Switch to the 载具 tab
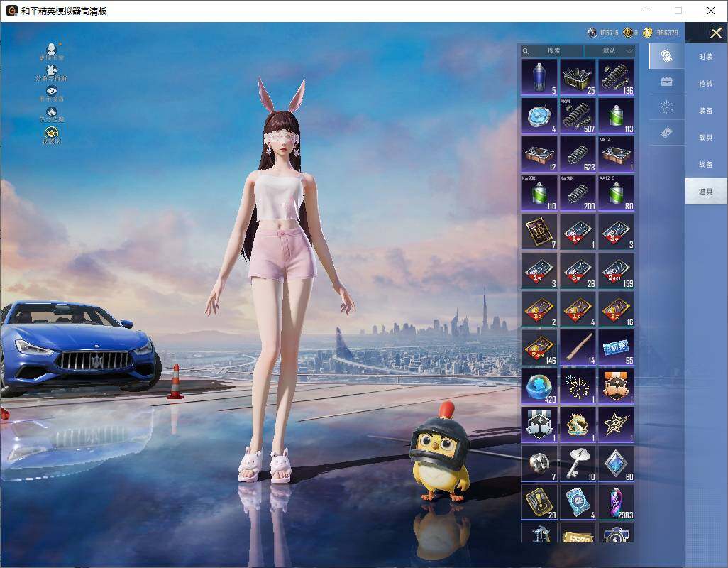Viewport: 728px width, 568px height. click(x=706, y=138)
